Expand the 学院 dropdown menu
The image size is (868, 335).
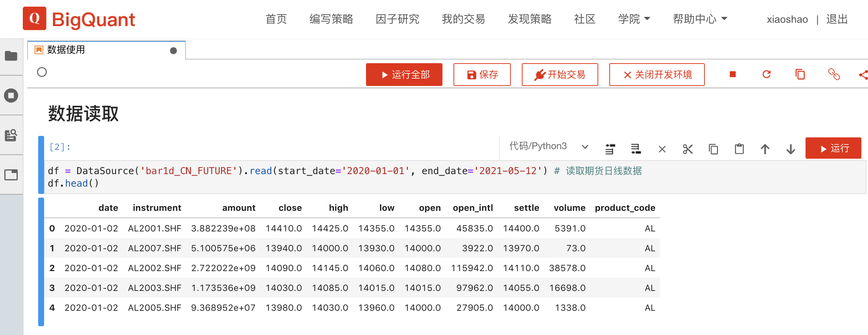pos(634,19)
